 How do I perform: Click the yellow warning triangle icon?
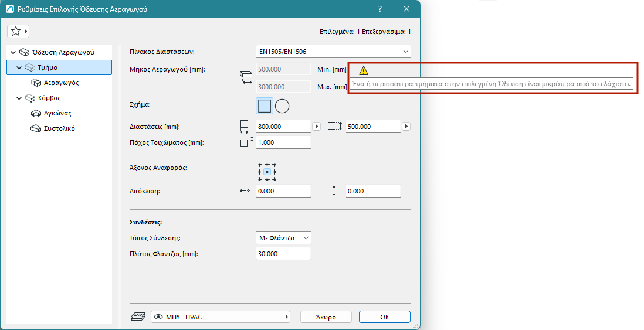(x=364, y=70)
